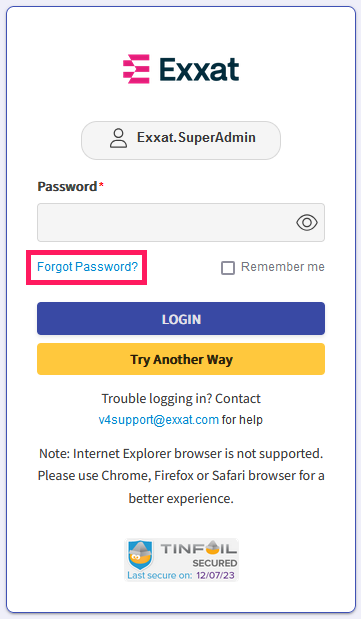Click the blue LOGIN button
The height and width of the screenshot is (619, 361).
tap(181, 319)
